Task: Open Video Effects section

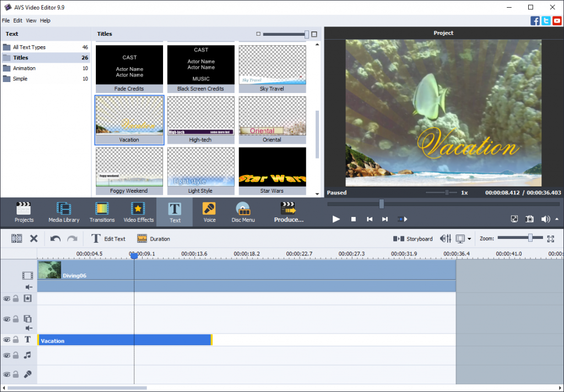Action: (138, 212)
